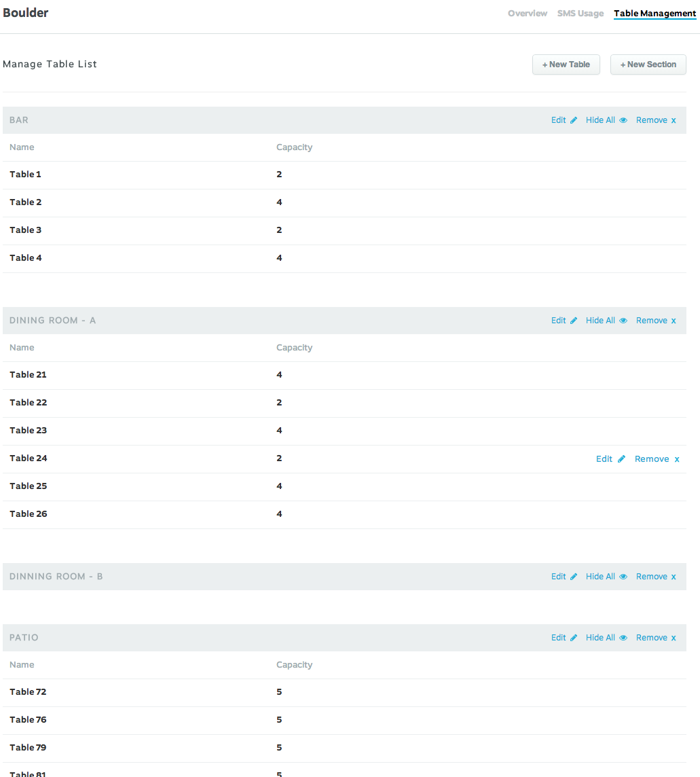
Task: Click Name column header in PATIO section
Action: 22,664
